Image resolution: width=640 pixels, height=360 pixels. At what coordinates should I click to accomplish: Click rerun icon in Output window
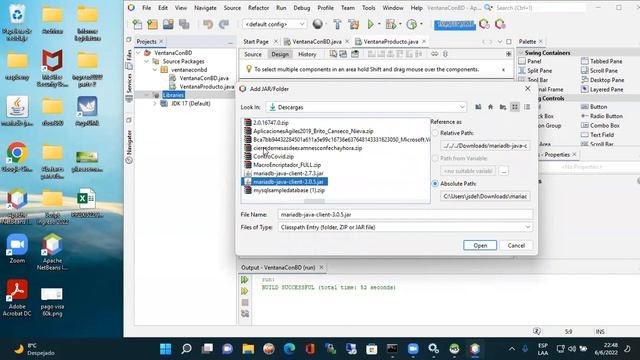244,280
